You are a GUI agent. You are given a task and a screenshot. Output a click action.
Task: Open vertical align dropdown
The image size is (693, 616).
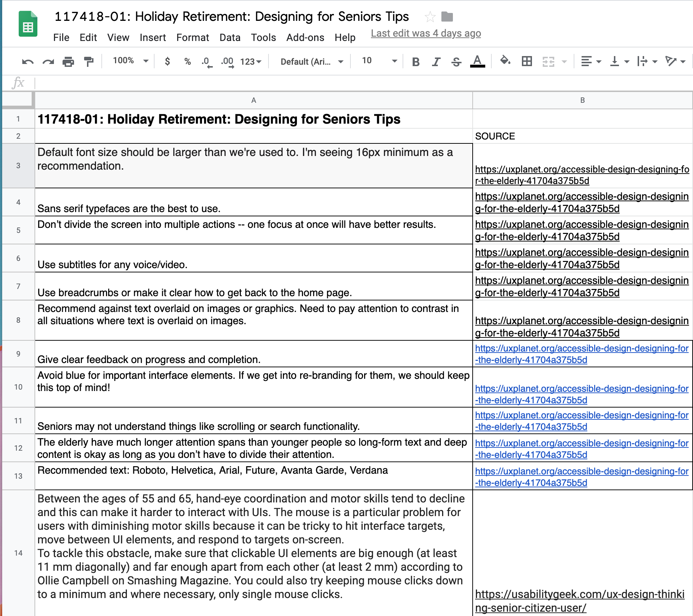pyautogui.click(x=620, y=61)
